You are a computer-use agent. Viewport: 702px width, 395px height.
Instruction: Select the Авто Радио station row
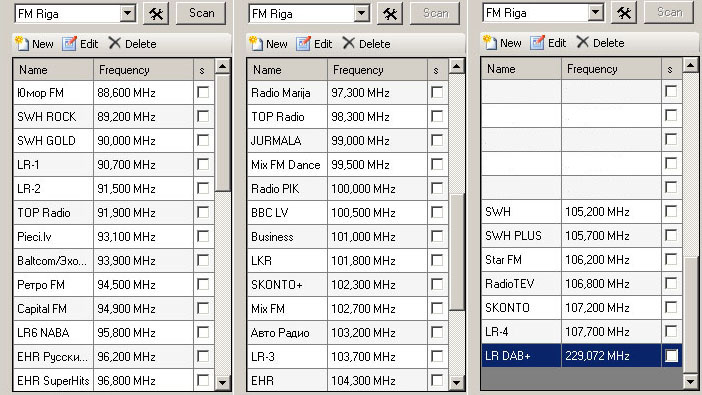point(348,333)
